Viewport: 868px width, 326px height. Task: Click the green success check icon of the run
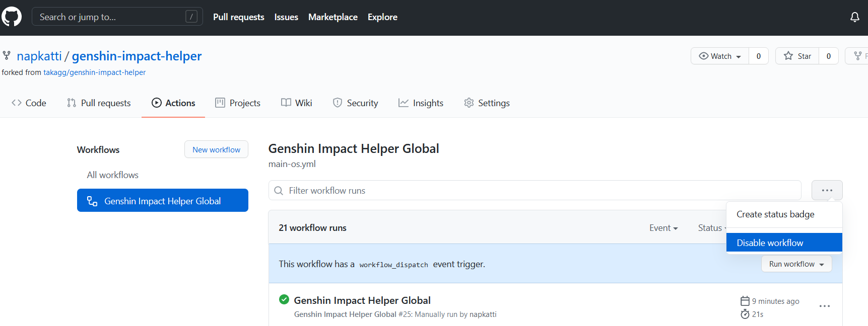[x=284, y=299]
